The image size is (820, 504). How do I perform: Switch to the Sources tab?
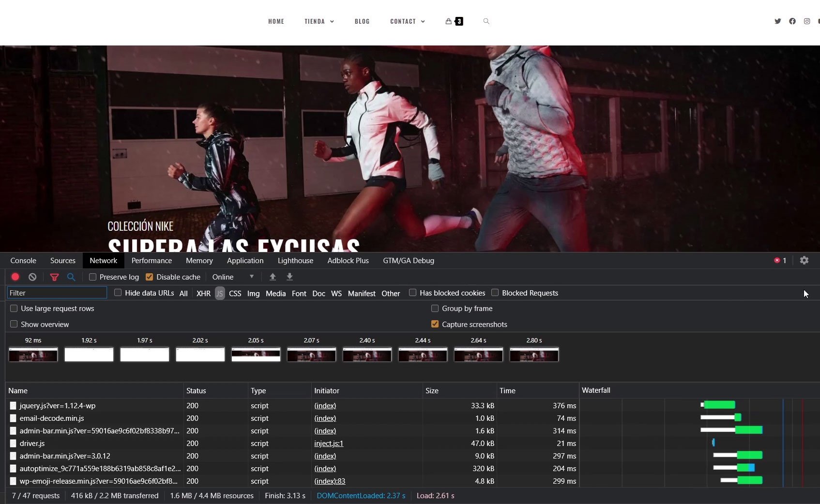pos(63,260)
